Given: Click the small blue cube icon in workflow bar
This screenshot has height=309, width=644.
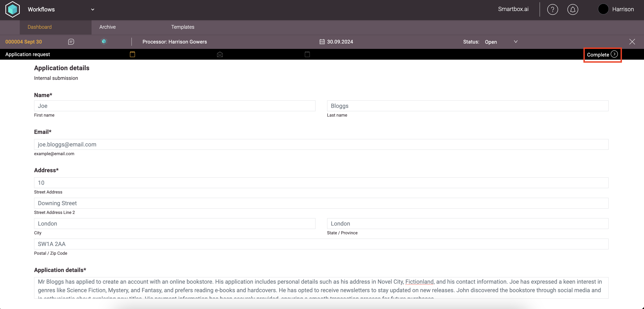Looking at the screenshot, I should point(104,41).
